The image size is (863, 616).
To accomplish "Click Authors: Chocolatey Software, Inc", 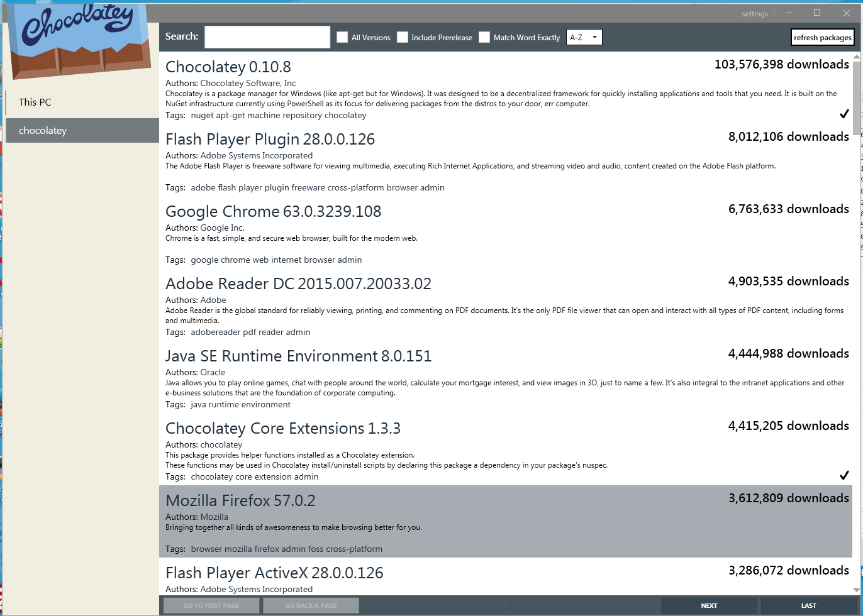I will 231,83.
